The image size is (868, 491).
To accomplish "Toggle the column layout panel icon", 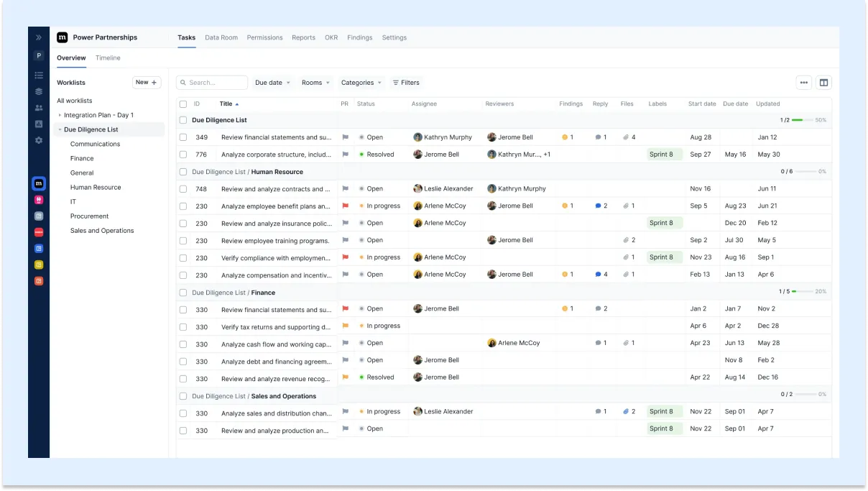I will (824, 83).
